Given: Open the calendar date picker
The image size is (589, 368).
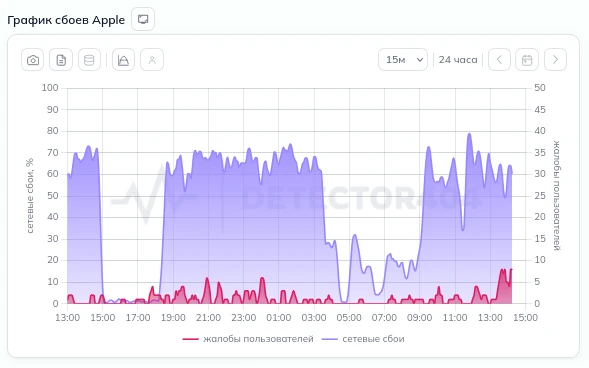Looking at the screenshot, I should click(x=527, y=60).
